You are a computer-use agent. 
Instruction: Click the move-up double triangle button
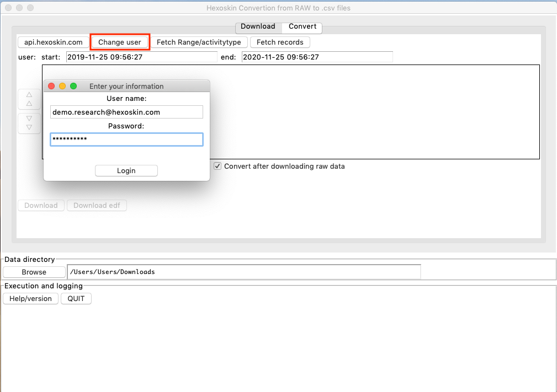pos(29,99)
